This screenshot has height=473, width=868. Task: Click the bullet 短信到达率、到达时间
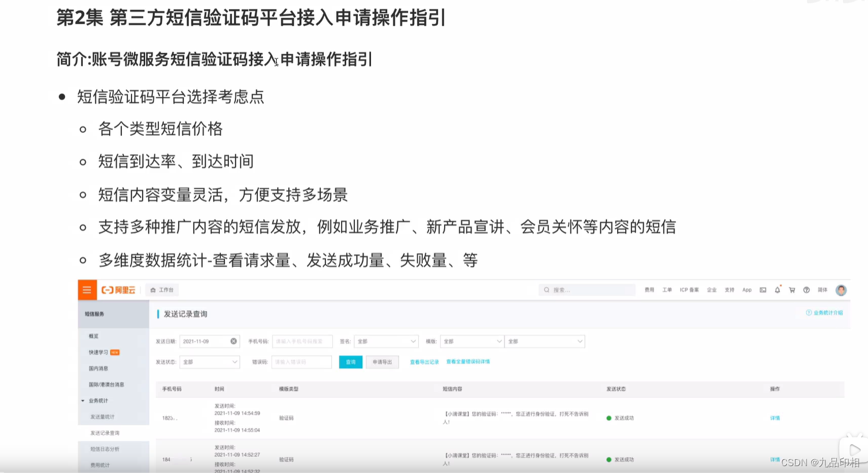click(x=176, y=162)
